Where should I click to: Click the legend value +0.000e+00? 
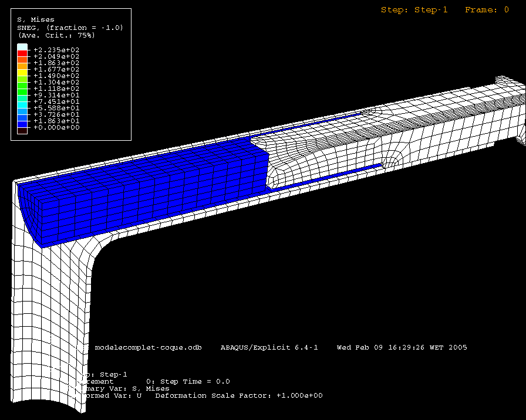click(x=56, y=127)
